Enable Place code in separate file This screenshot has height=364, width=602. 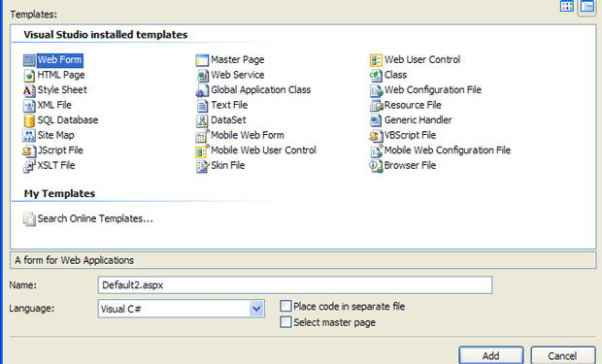(285, 306)
